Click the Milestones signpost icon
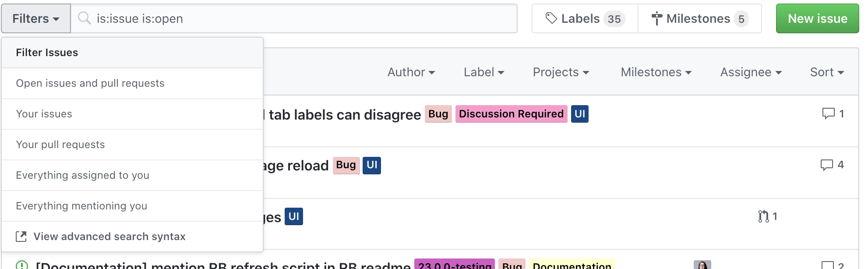This screenshot has width=868, height=269. 656,18
